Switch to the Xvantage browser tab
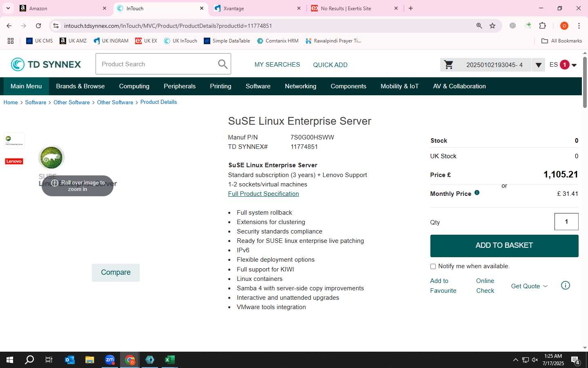Viewport: 588px width, 368px height. coord(257,8)
